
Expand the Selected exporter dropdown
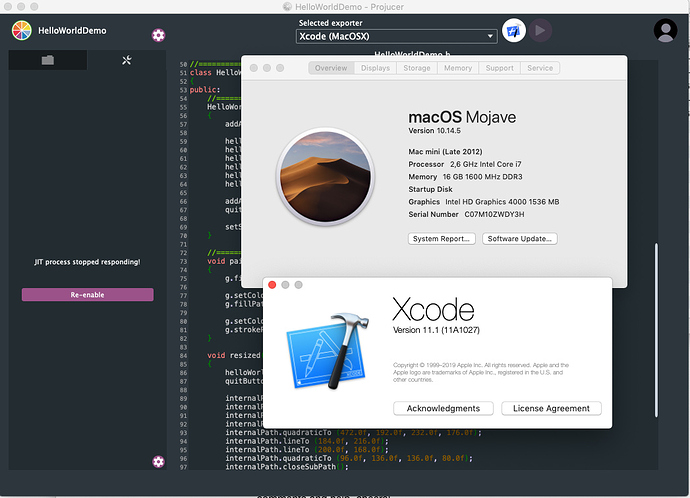point(397,37)
